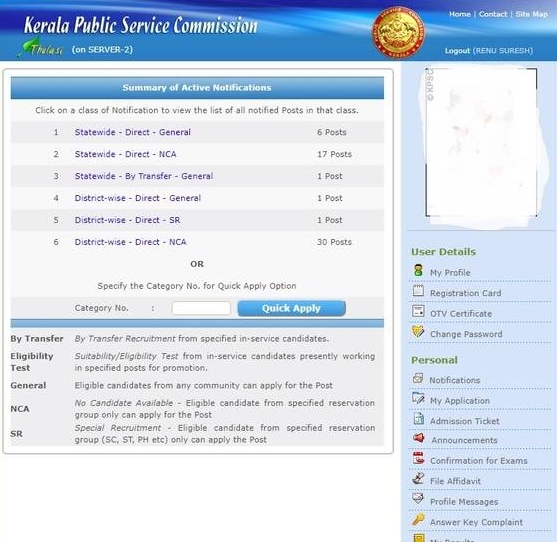Screen dimensions: 557x542
Task: Open Change Password text link
Action: [466, 334]
